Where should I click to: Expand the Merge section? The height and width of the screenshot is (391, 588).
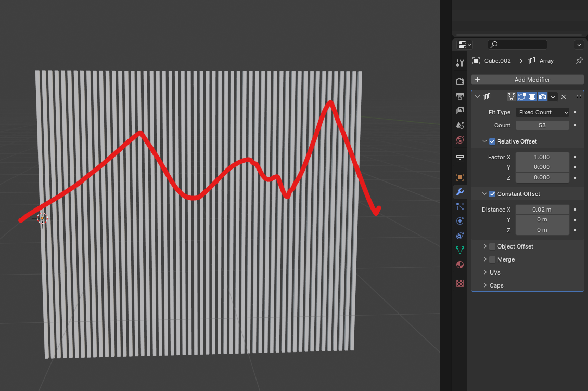(x=485, y=259)
